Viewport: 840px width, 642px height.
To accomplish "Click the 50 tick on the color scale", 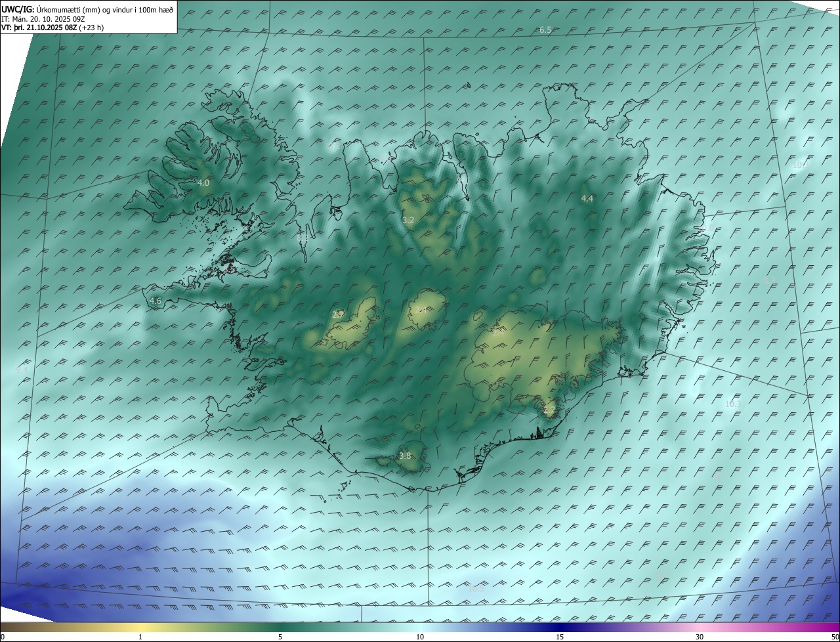I will 835,637.
